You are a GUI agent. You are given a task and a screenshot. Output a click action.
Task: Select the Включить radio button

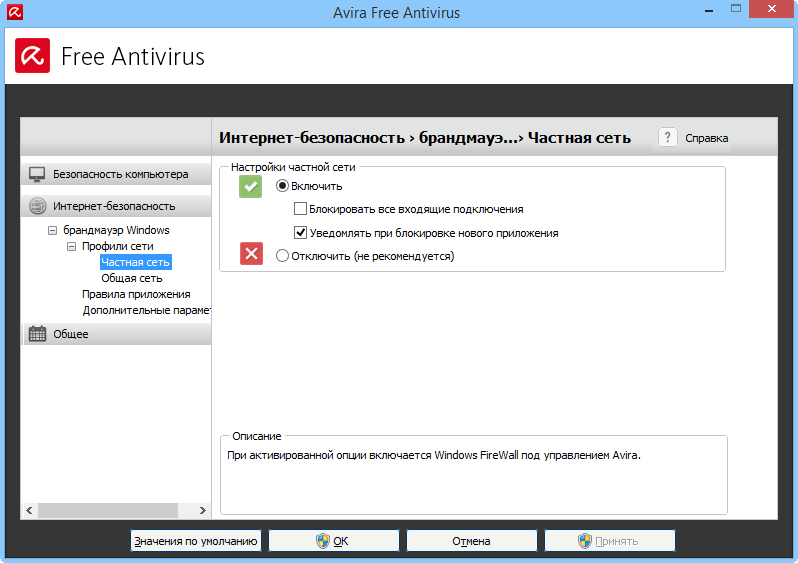pyautogui.click(x=282, y=186)
